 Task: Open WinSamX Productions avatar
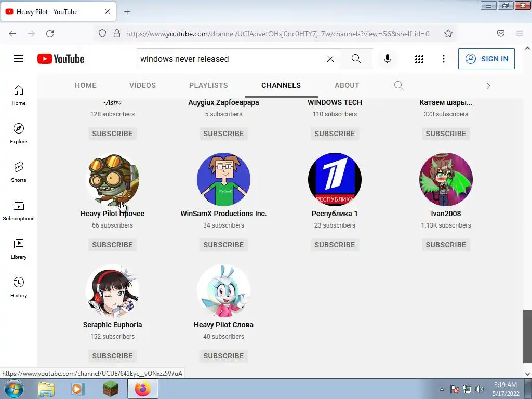point(223,179)
